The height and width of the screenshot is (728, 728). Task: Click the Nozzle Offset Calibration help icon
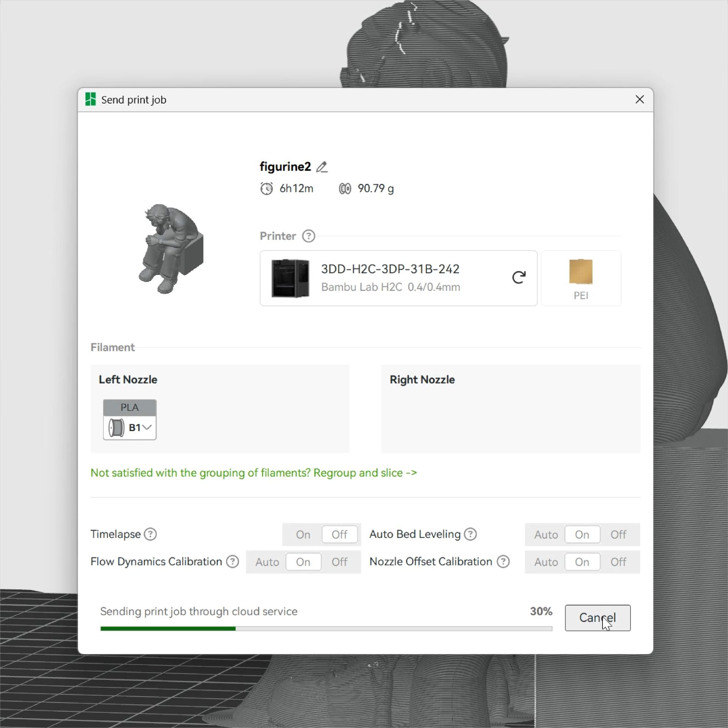503,562
